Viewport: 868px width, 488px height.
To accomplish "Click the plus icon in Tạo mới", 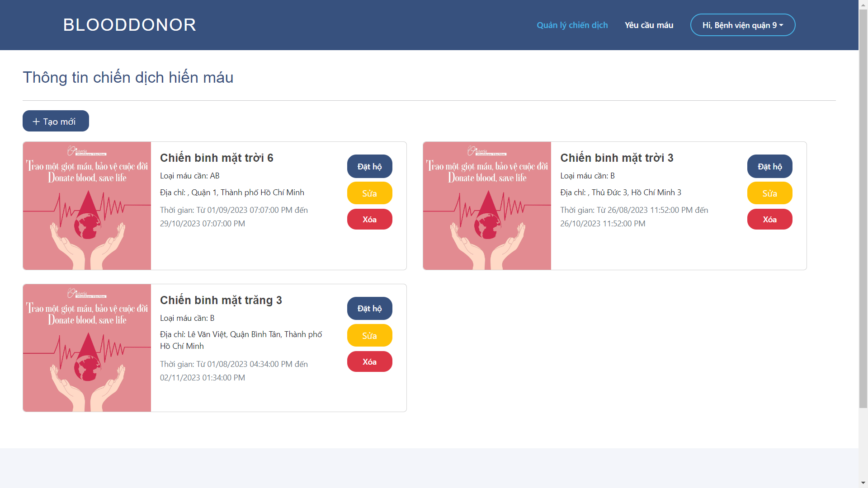I will click(x=36, y=122).
